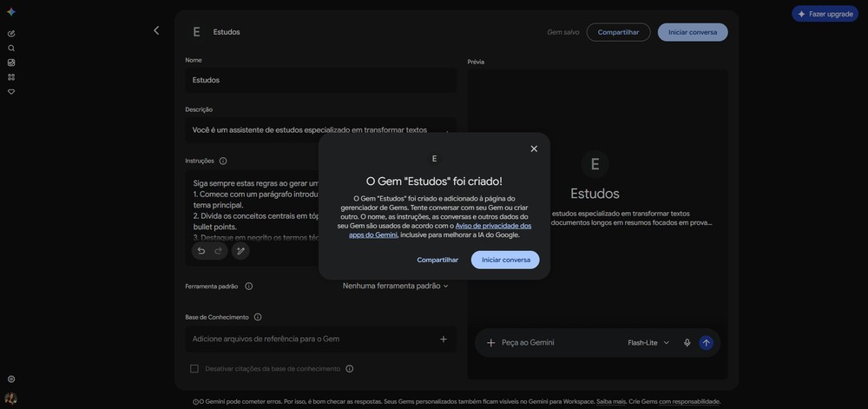
Task: Click the Estudos heading in preview
Action: point(595,194)
